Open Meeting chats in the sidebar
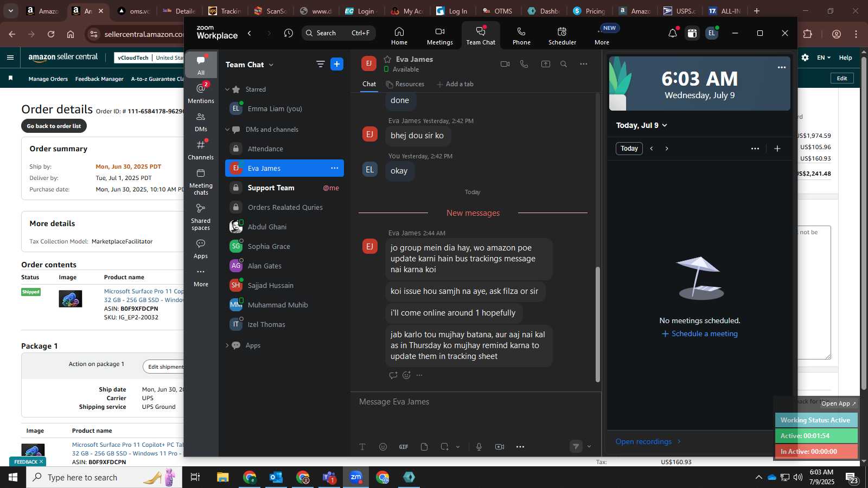Screen dimensions: 868x488 coord(201,181)
